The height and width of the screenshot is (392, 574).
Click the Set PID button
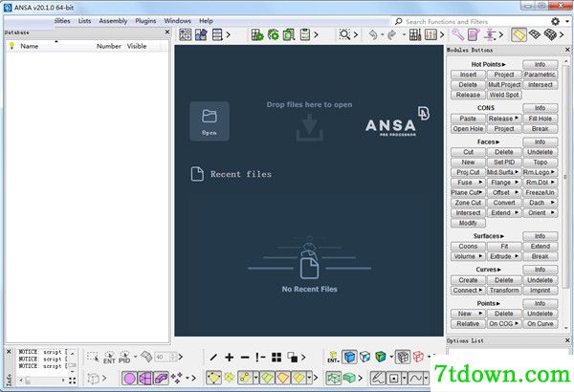[x=504, y=163]
